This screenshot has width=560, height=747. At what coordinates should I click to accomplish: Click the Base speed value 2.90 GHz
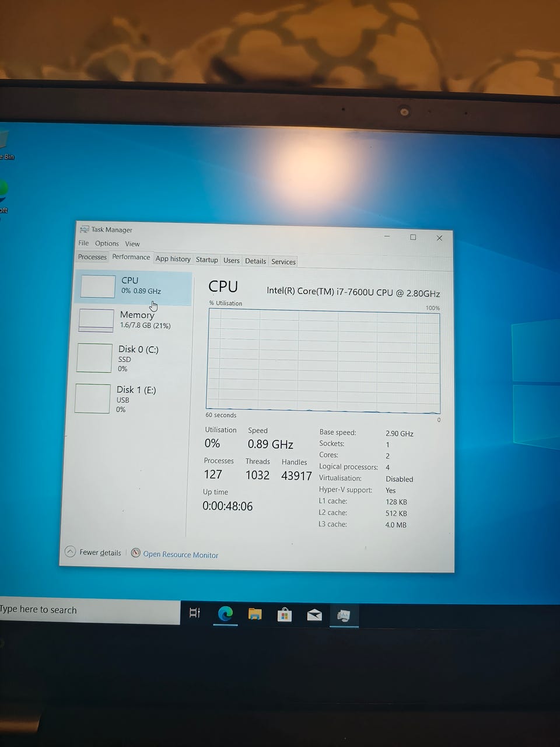400,434
